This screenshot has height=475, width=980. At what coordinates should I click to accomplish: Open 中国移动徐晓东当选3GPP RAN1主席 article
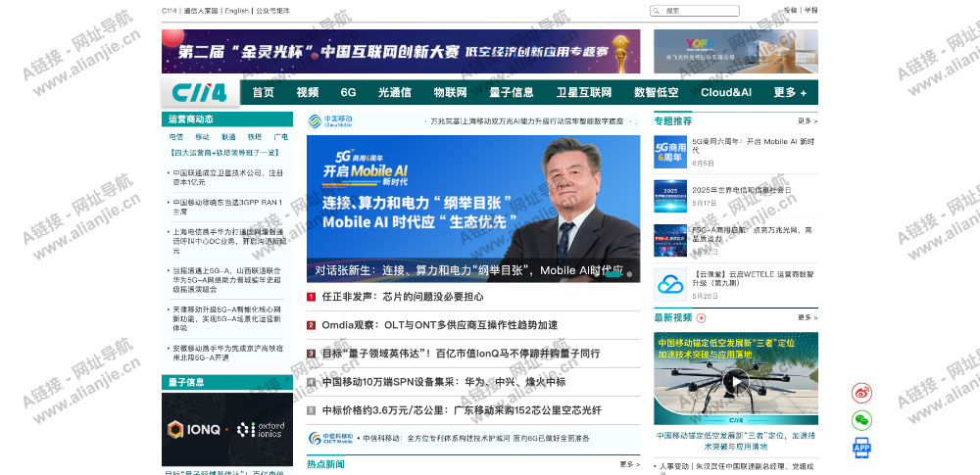click(x=228, y=207)
